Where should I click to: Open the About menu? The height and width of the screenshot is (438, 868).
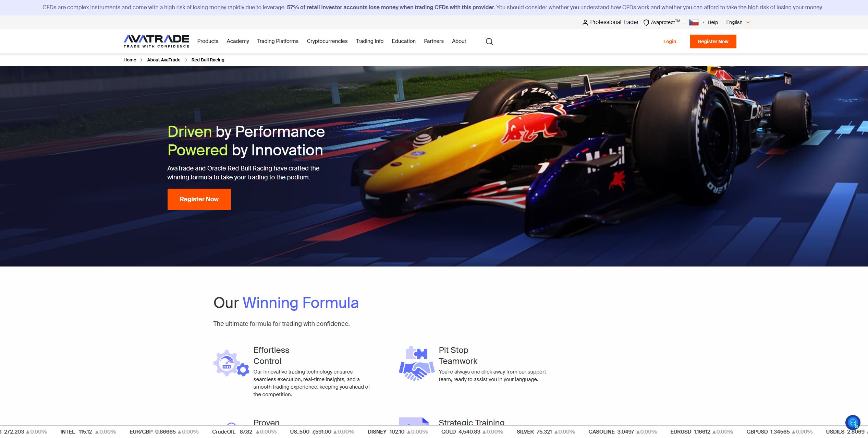coord(459,41)
